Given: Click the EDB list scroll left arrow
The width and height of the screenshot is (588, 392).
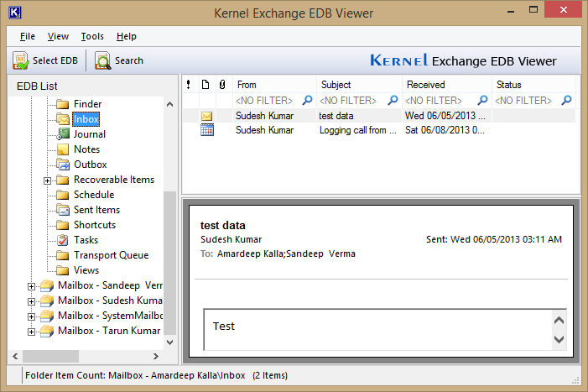Looking at the screenshot, I should [x=15, y=357].
